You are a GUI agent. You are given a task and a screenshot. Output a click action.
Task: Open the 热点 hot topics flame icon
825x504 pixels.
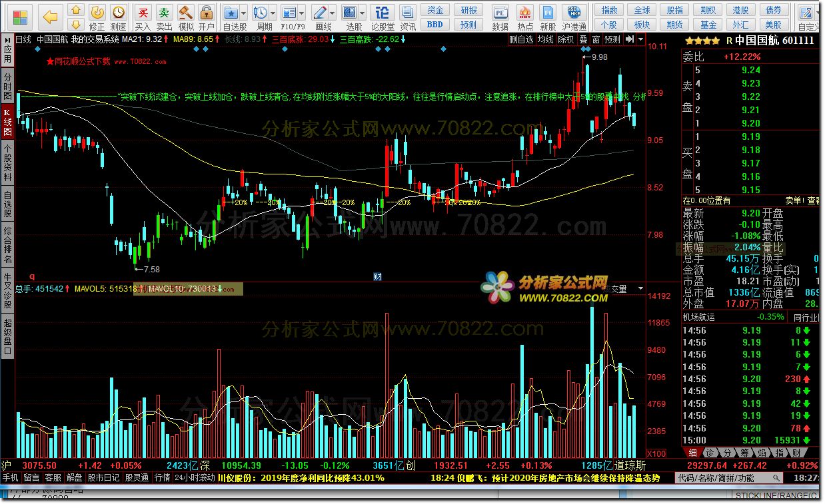click(x=525, y=17)
